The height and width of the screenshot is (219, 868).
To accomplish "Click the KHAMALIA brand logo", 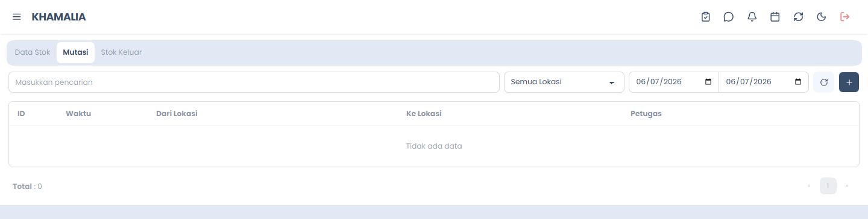I will pyautogui.click(x=58, y=17).
